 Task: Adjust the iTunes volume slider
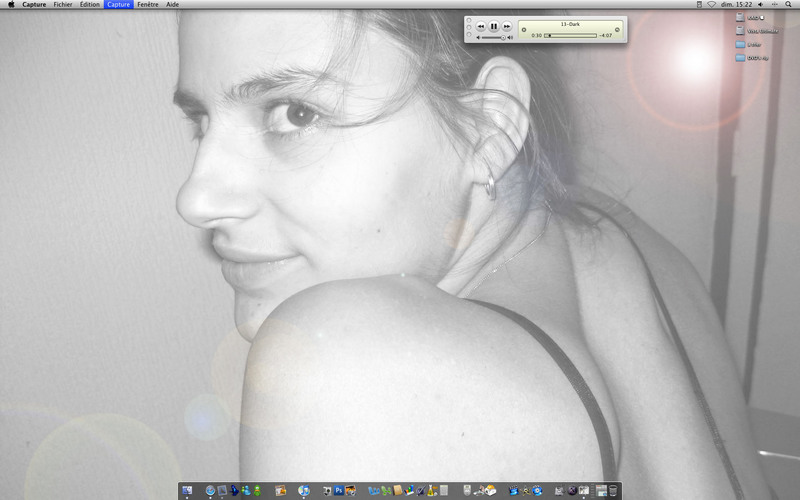click(x=493, y=37)
